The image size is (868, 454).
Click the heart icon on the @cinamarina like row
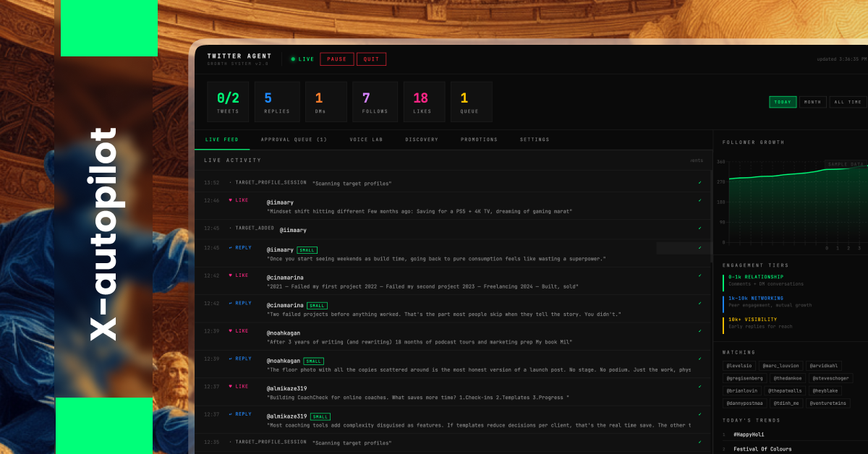point(231,275)
